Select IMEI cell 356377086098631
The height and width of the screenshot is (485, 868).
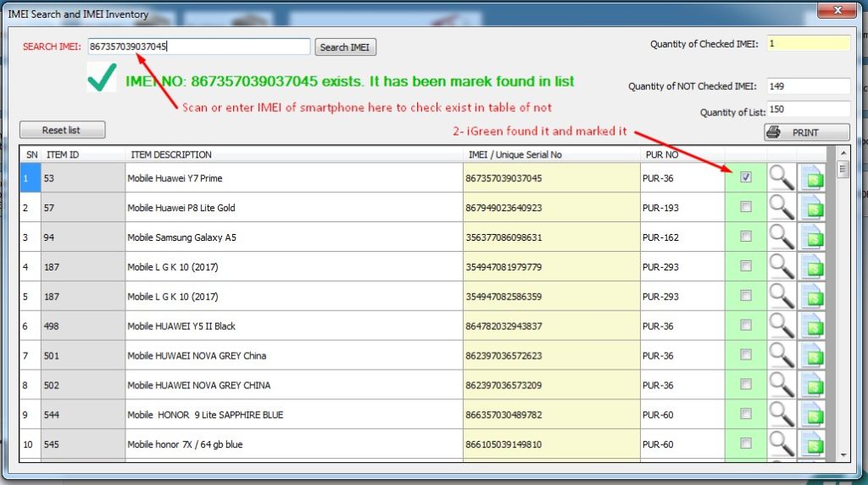551,237
